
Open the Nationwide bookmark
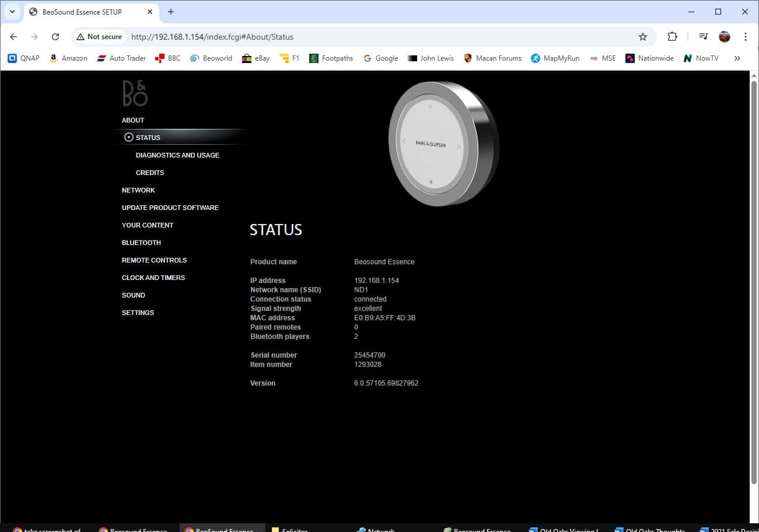[x=649, y=58]
